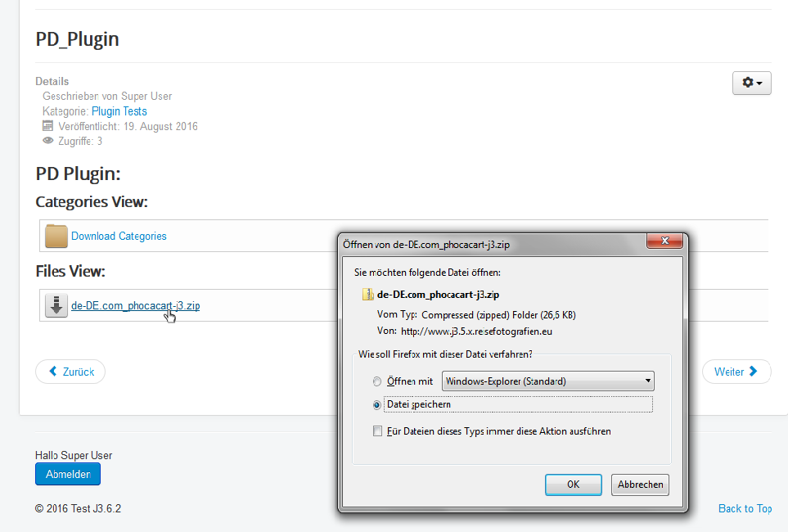Click the folder icon beside Download Categories

[x=56, y=236]
